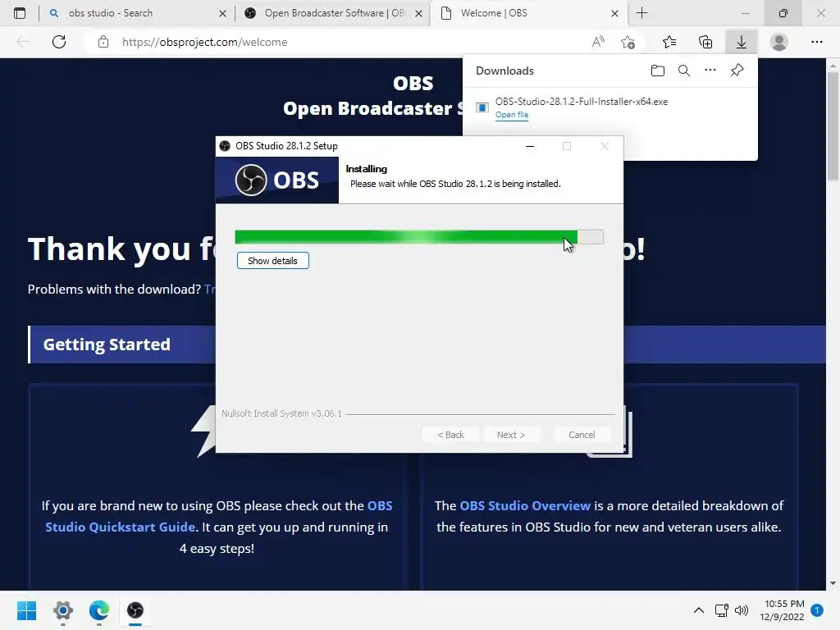
Task: Open the OBS Studio Quickstart Guide link
Action: tap(219, 517)
